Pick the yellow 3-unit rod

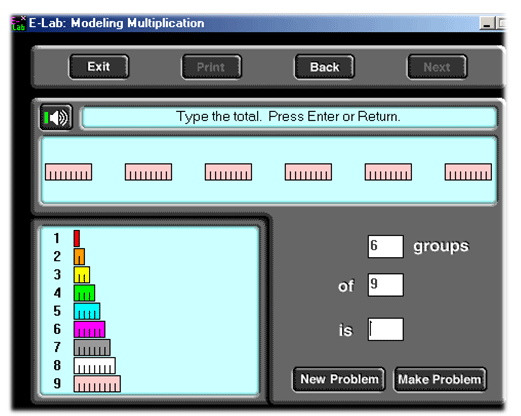coord(82,275)
